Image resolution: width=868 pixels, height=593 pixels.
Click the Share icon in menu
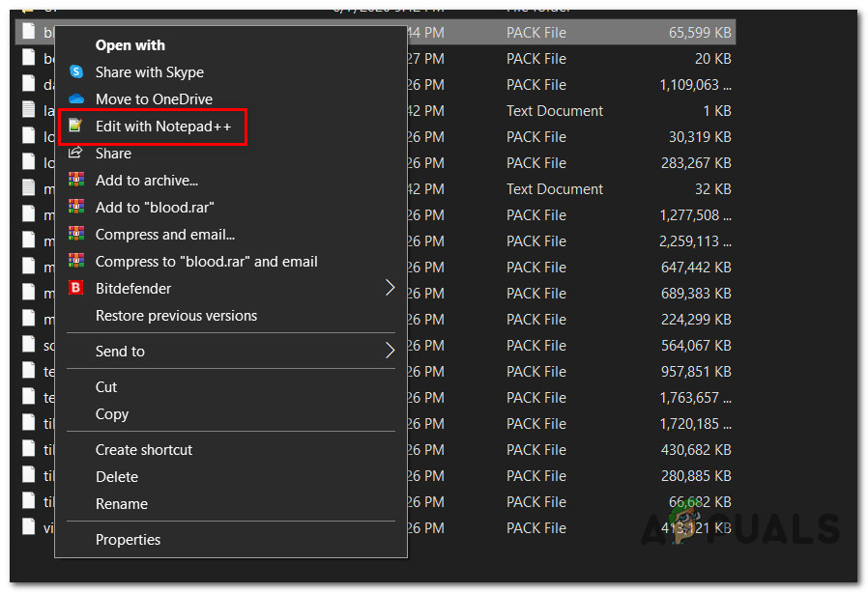76,154
